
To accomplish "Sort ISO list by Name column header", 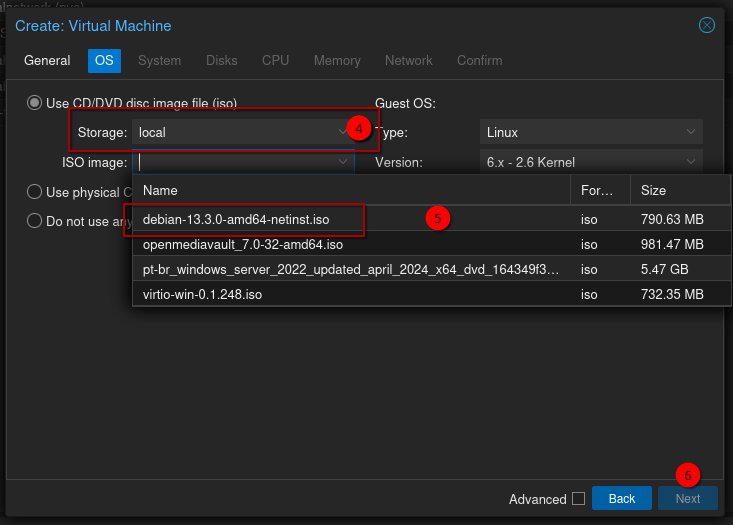I will click(x=350, y=190).
